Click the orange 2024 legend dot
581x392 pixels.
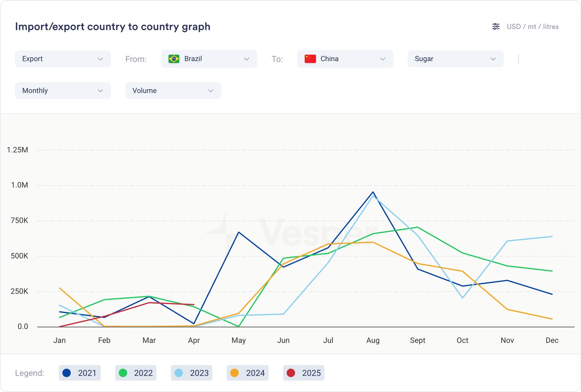pos(235,373)
